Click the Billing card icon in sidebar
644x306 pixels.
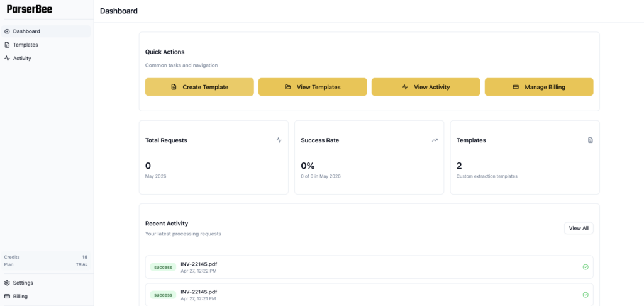pyautogui.click(x=7, y=296)
